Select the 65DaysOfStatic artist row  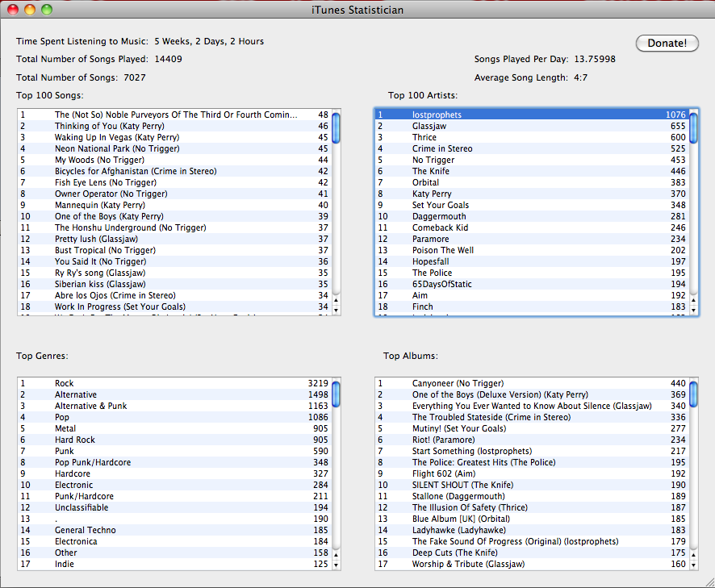pyautogui.click(x=532, y=284)
